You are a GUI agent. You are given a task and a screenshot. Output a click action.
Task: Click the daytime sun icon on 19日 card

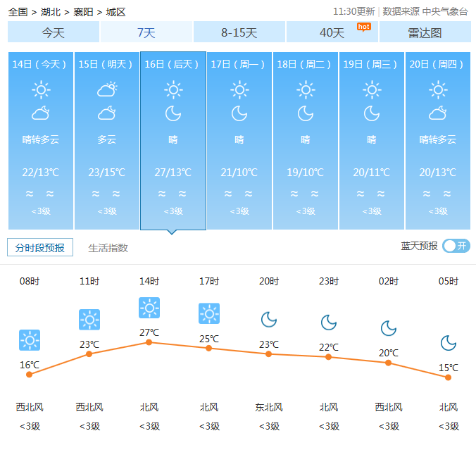(x=372, y=89)
